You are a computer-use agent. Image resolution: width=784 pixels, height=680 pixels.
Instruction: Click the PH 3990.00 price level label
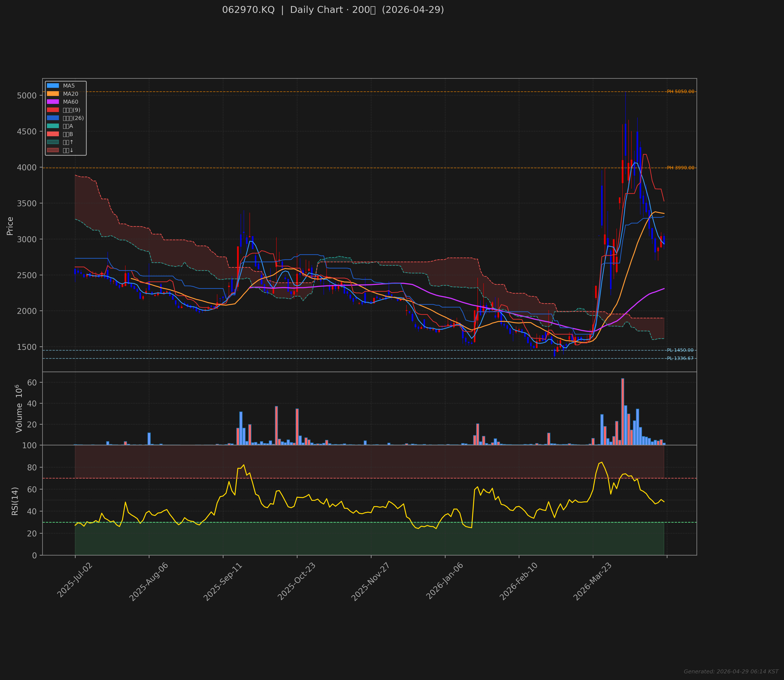click(680, 168)
